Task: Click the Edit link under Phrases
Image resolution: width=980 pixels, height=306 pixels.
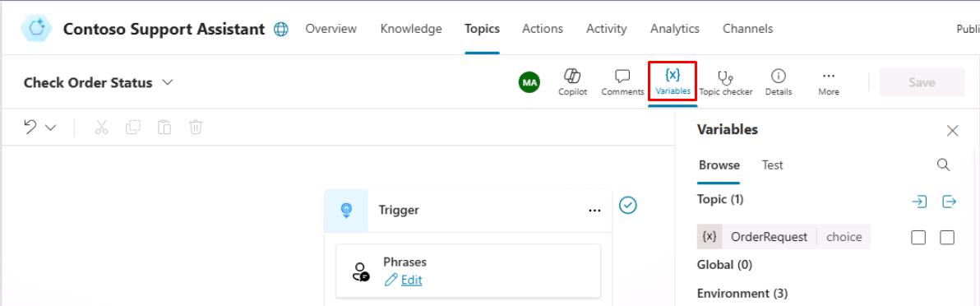Action: tap(411, 280)
